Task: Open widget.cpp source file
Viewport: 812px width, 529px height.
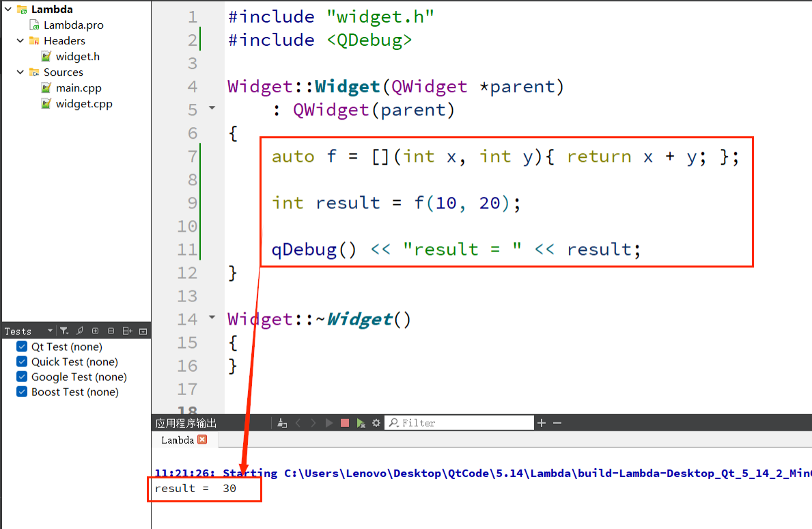Action: [84, 104]
